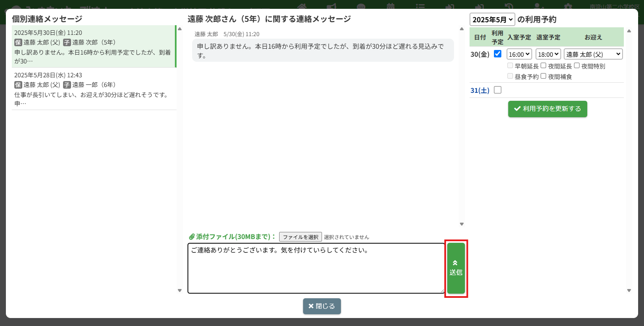Open the 16:00 入室予定 time dropdown
The image size is (644, 326).
coord(519,54)
